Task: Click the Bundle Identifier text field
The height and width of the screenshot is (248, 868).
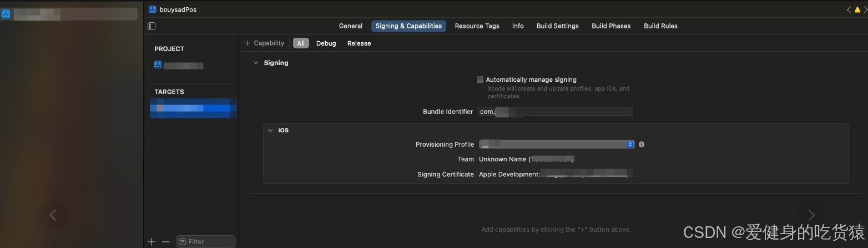Action: 556,112
